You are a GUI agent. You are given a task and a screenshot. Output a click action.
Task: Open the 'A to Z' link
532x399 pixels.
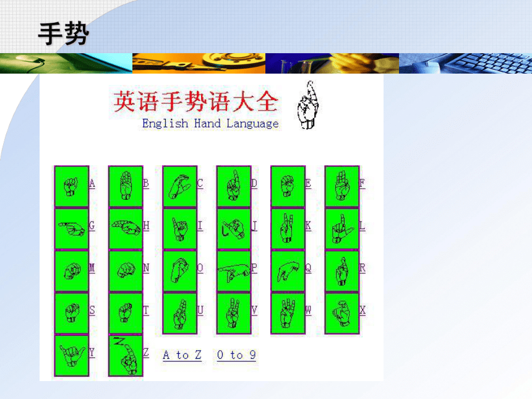coord(182,355)
